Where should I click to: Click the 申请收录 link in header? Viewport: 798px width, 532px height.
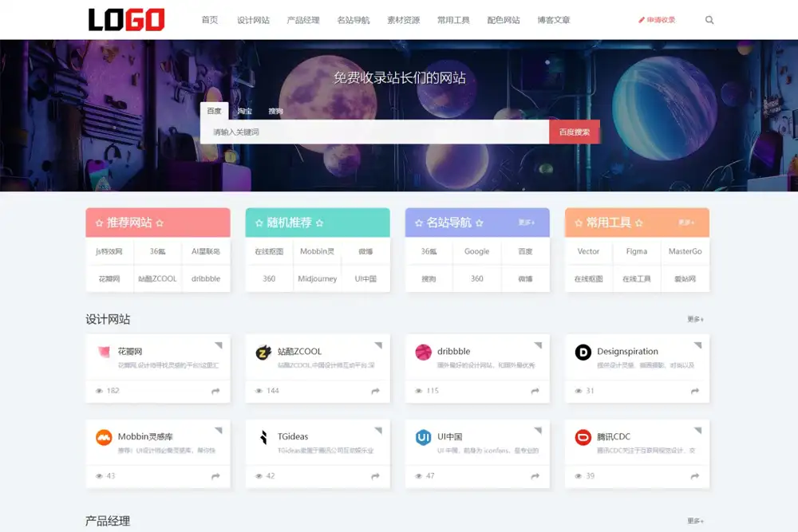click(x=657, y=20)
